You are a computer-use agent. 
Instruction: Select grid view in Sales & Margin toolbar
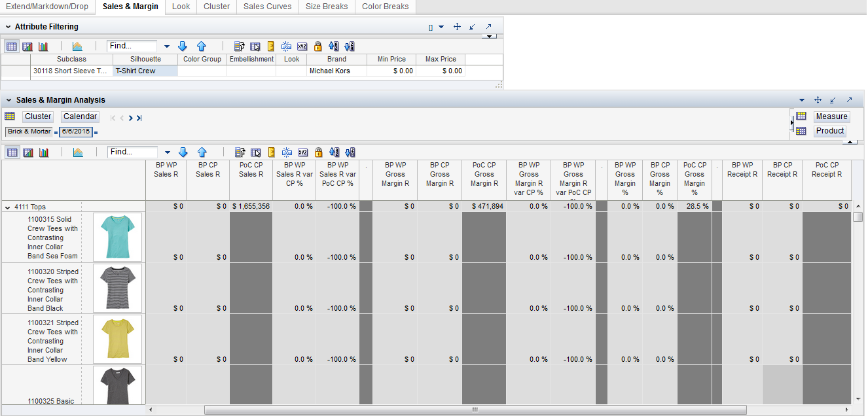pos(12,152)
